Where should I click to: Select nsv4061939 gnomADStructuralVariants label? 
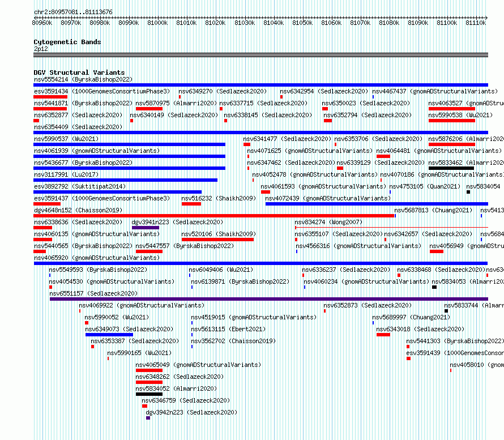click(97, 151)
